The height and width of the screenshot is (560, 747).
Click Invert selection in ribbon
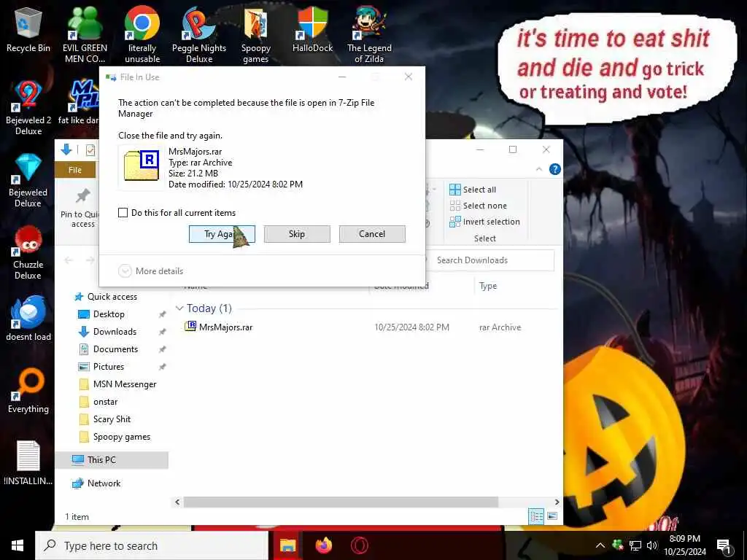coord(484,222)
